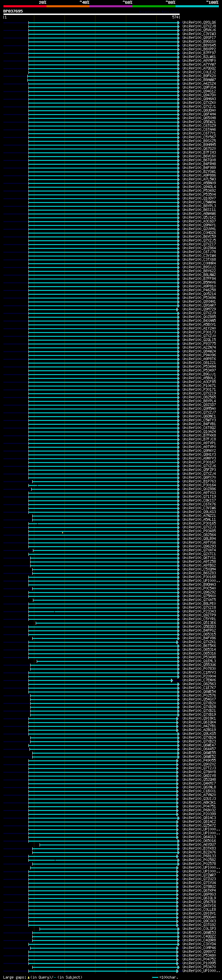The width and height of the screenshot is (222, 980).
Task: Click the UniRef100_B8LNW2 hit label
Action: click(199, 275)
